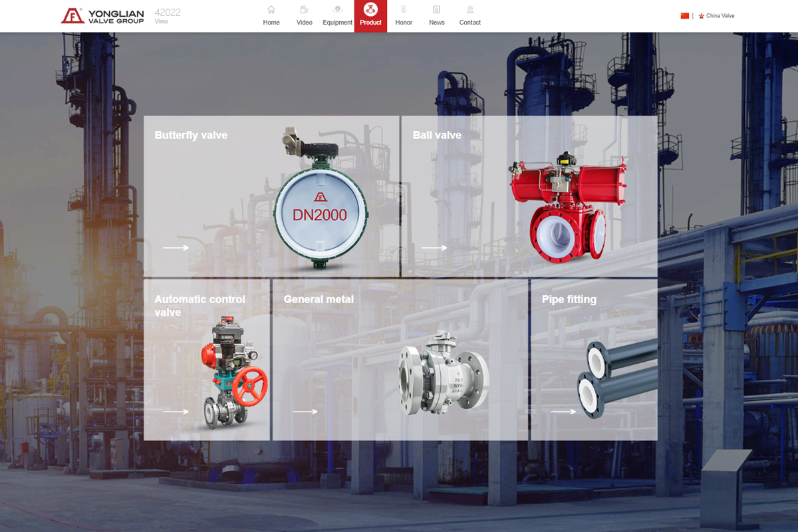Click the News document icon

coord(436,10)
